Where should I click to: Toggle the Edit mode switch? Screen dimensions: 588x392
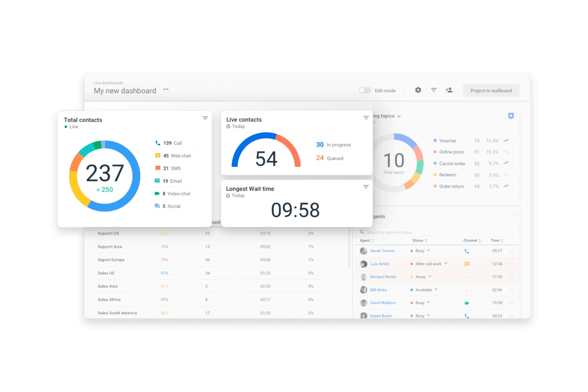click(365, 90)
